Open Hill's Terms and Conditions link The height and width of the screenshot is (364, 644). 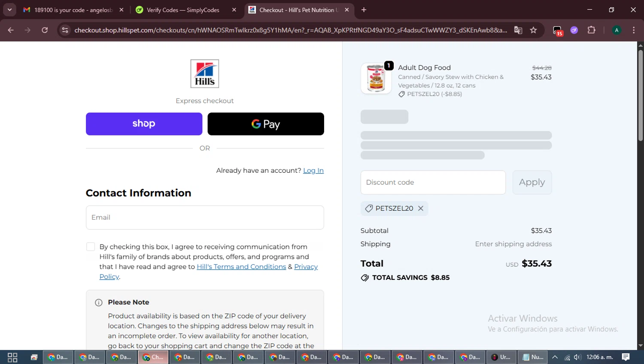pyautogui.click(x=241, y=267)
